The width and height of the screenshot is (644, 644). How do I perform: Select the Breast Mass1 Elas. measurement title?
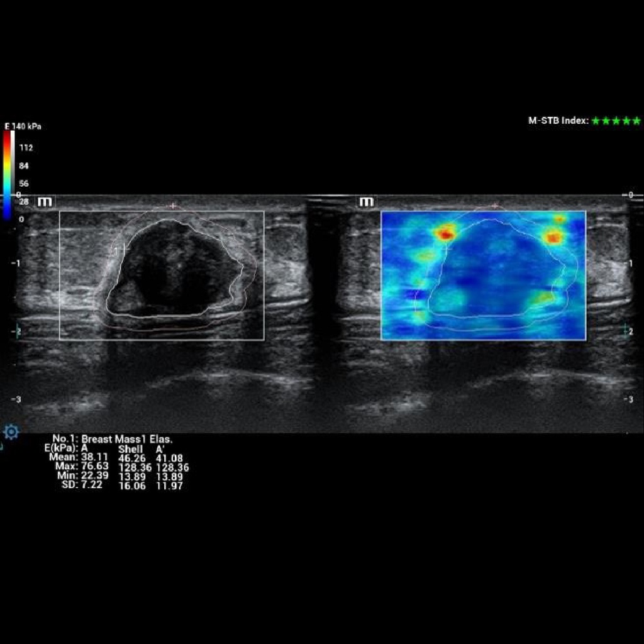coord(127,439)
